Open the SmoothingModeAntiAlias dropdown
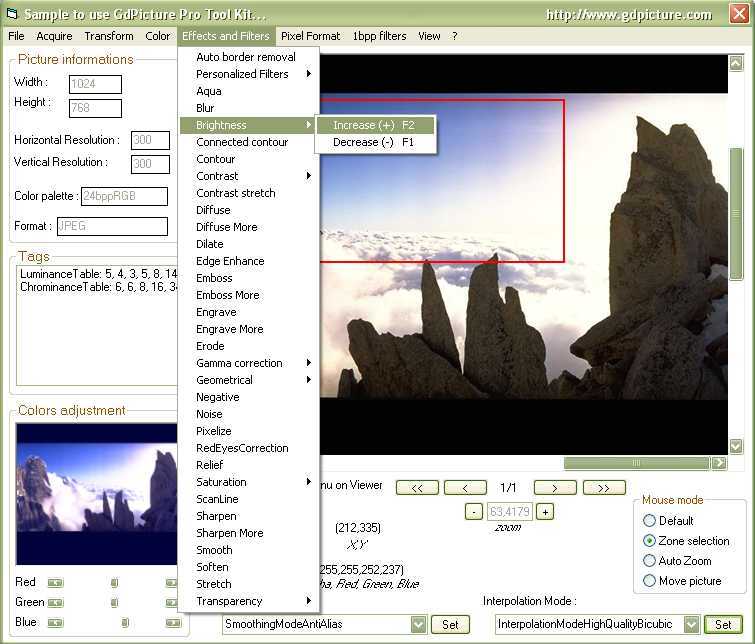 coord(418,624)
